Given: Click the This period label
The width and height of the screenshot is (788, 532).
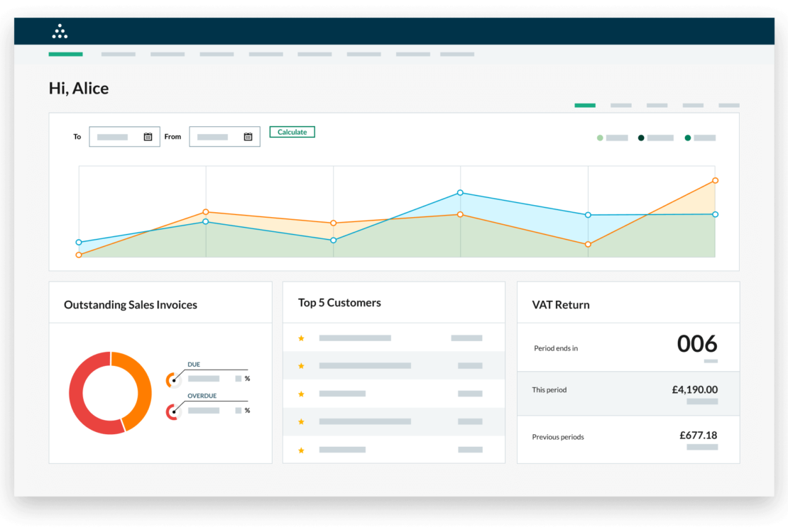Looking at the screenshot, I should pyautogui.click(x=549, y=390).
